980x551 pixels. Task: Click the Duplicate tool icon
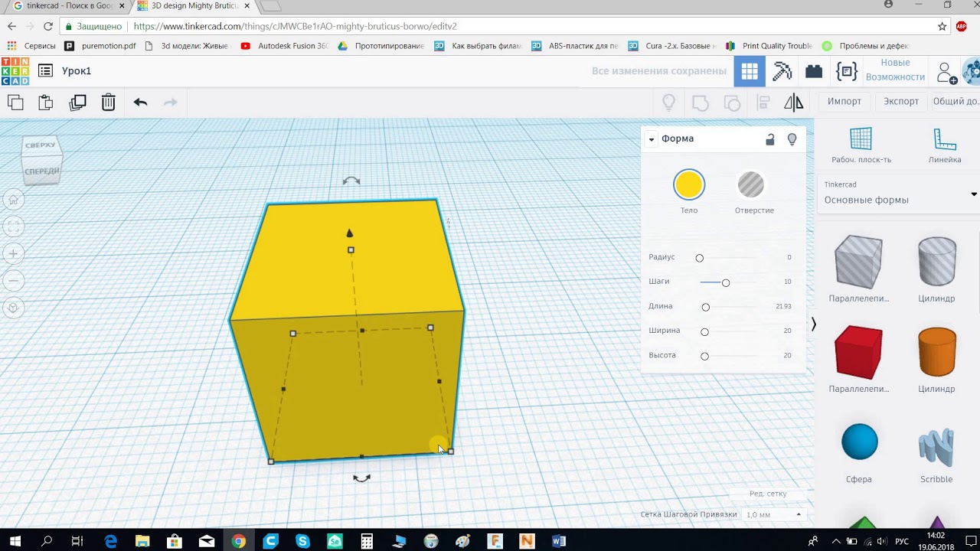click(77, 102)
